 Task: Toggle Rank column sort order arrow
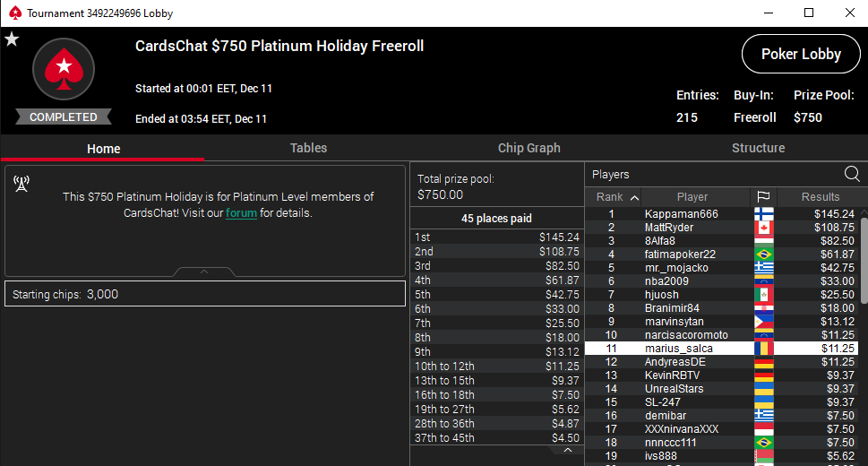634,197
